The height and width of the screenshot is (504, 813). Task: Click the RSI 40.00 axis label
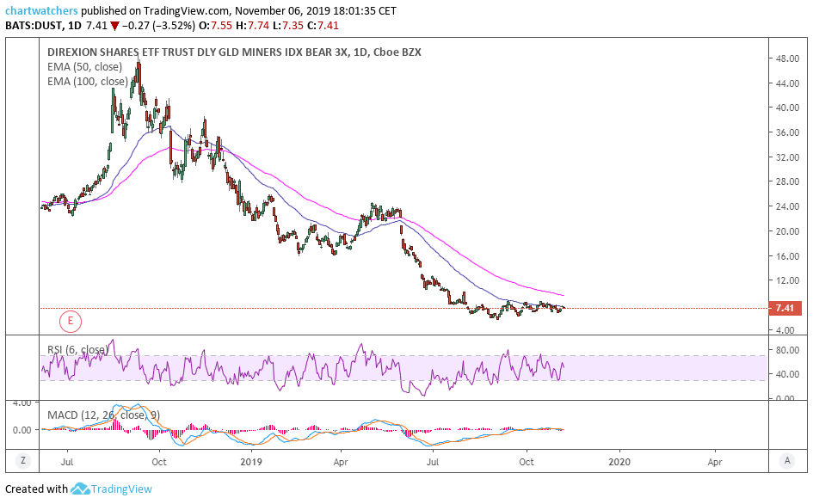tap(787, 374)
